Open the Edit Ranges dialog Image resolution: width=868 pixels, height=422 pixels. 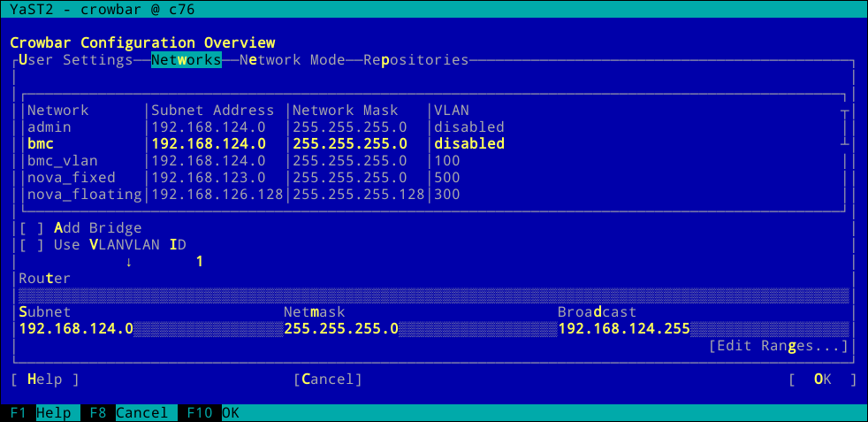[x=778, y=346]
